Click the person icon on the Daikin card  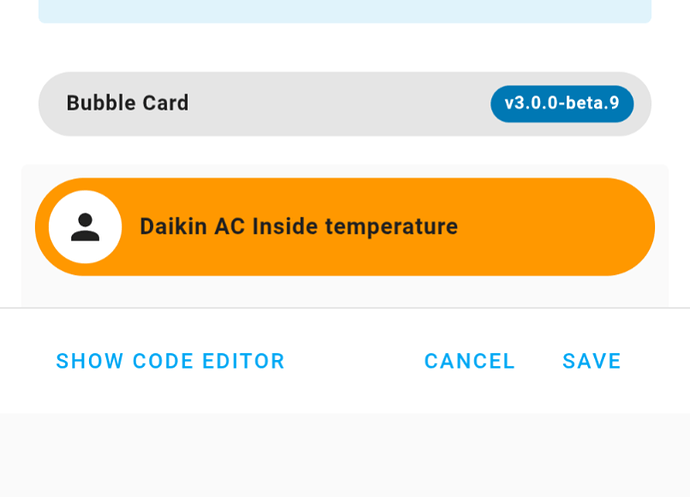[x=85, y=227]
